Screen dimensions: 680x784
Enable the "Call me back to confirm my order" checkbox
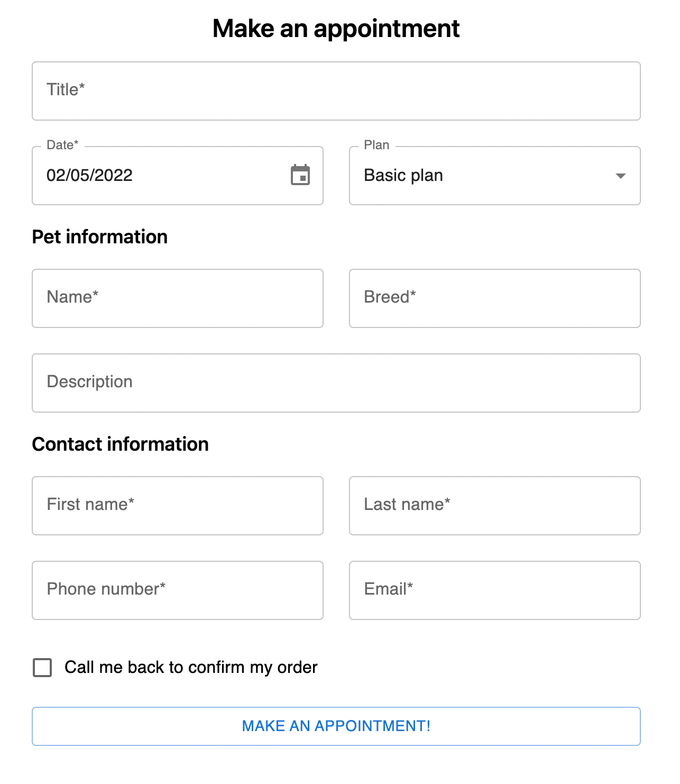click(x=42, y=668)
